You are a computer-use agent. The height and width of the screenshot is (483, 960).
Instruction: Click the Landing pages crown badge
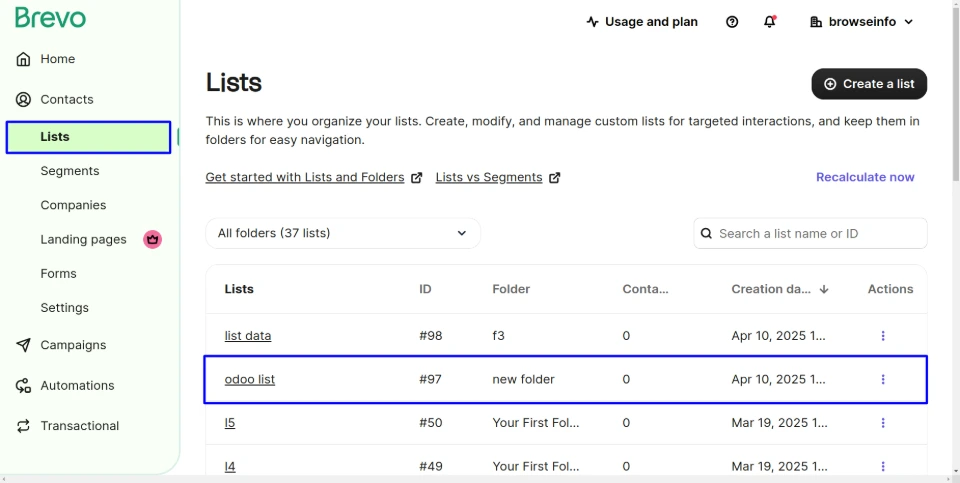tap(152, 239)
